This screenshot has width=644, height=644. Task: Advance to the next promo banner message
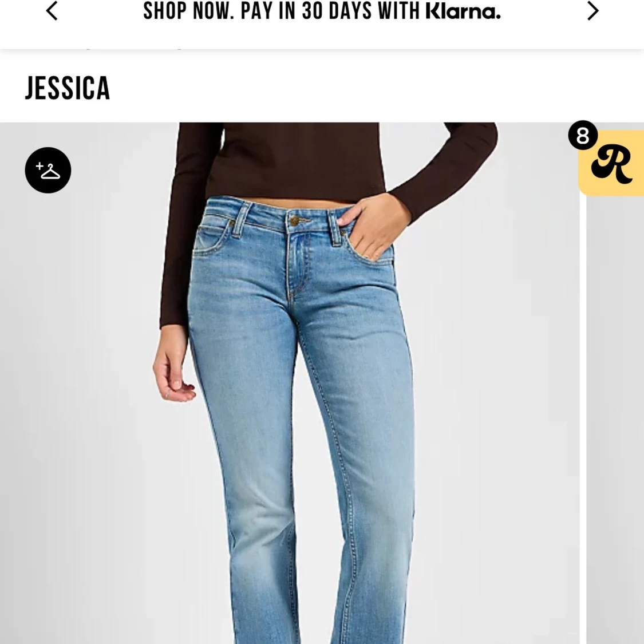click(592, 11)
